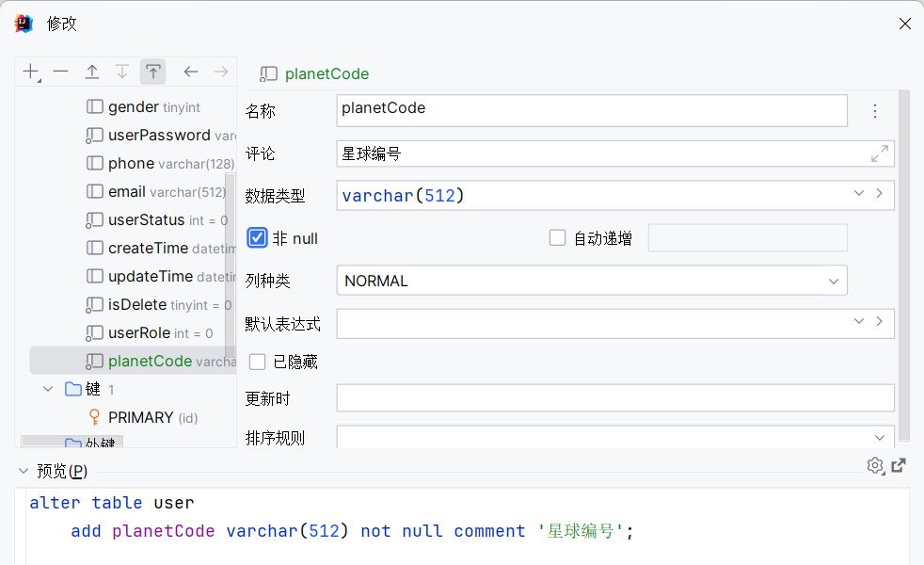
Task: Open the more options menu beside name
Action: pyautogui.click(x=875, y=111)
